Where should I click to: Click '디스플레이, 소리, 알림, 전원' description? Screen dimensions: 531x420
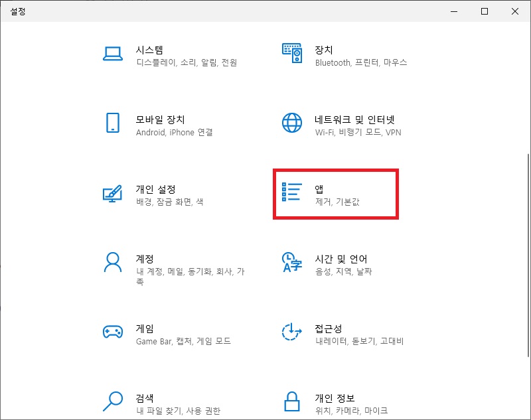coord(187,62)
